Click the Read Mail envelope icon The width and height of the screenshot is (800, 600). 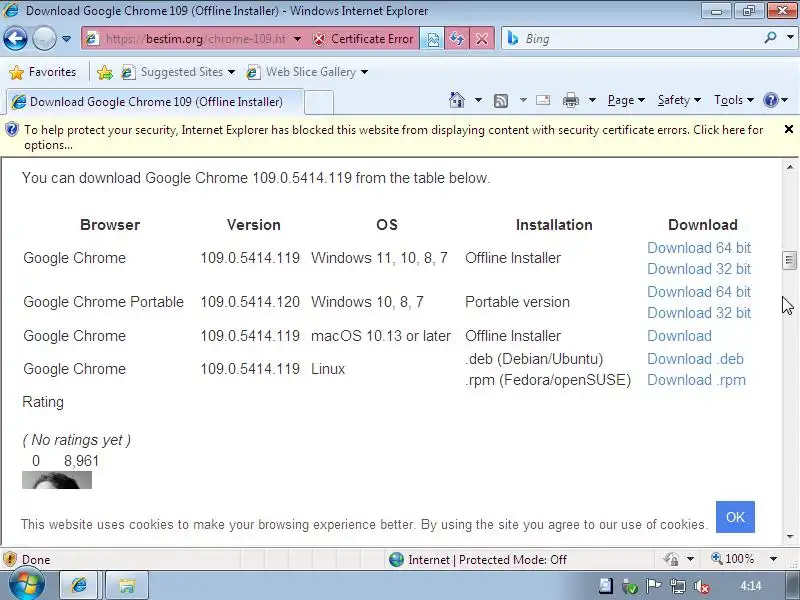tap(543, 100)
